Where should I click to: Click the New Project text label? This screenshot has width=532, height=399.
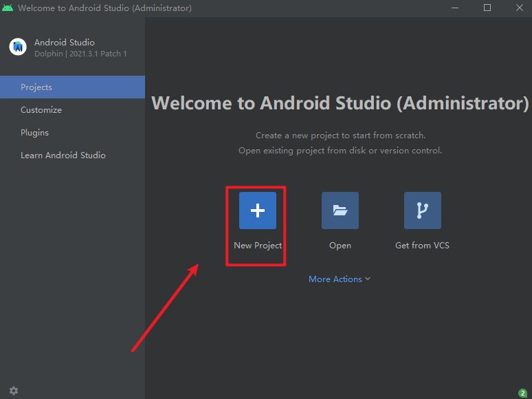pos(258,246)
